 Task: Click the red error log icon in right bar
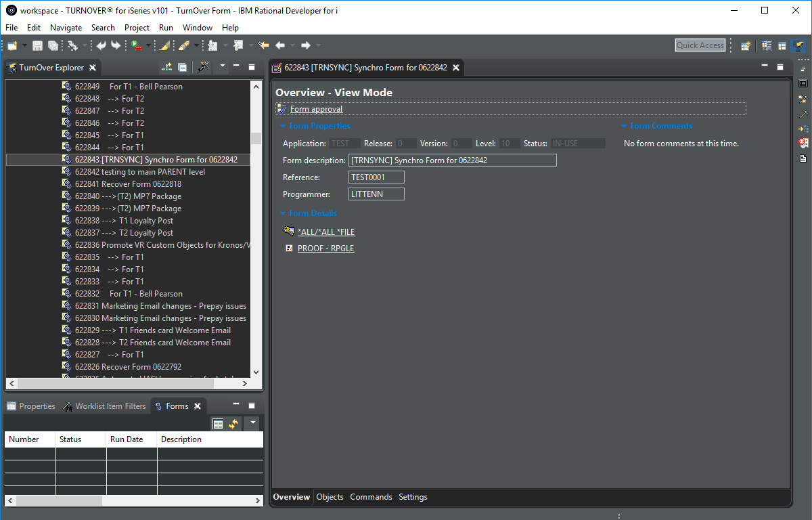(x=803, y=143)
